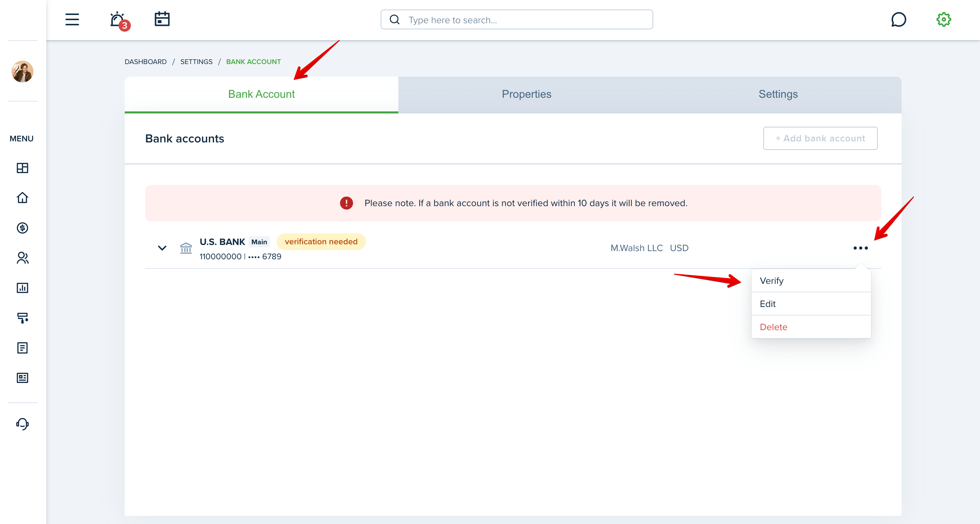Open the dollar payments icon in sidebar
980x524 pixels.
(x=22, y=228)
